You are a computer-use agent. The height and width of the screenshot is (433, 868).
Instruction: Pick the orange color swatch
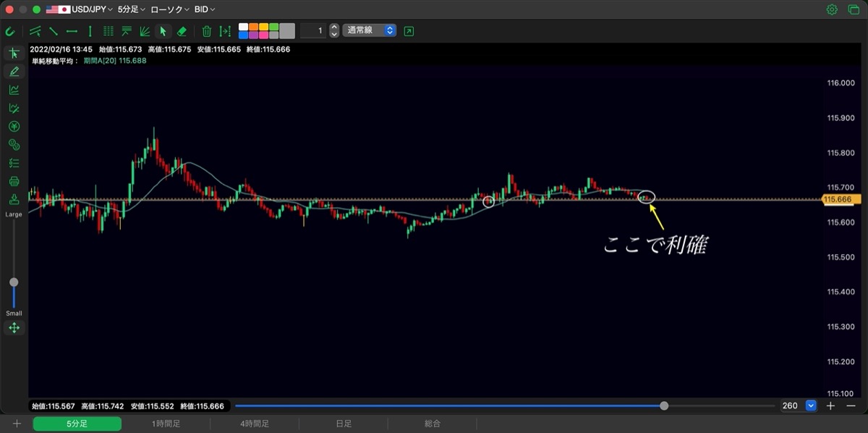tap(254, 27)
